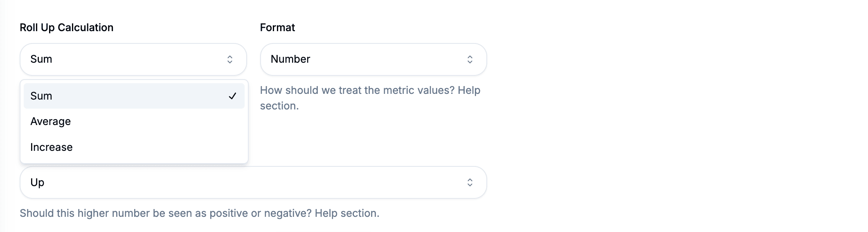Click the up-down arrows icon in Format box
The image size is (868, 232).
[x=470, y=59]
